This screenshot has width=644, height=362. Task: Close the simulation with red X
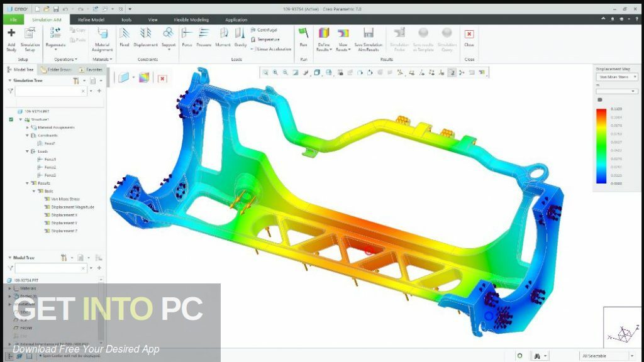tap(469, 38)
